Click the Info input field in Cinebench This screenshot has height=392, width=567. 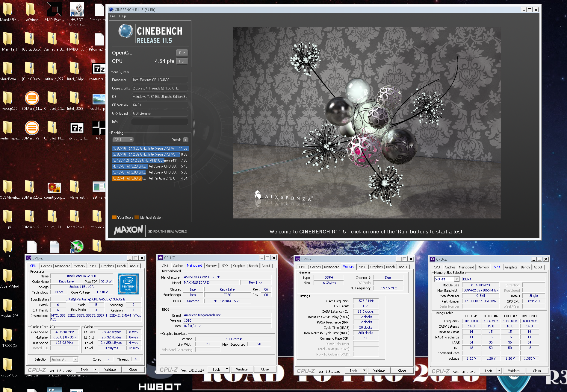(160, 122)
